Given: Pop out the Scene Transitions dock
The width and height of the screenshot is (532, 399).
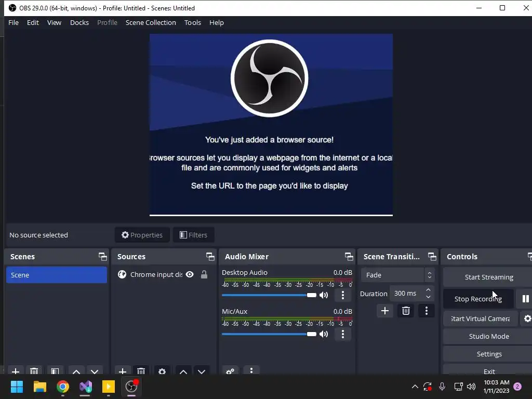Looking at the screenshot, I should coord(432,257).
